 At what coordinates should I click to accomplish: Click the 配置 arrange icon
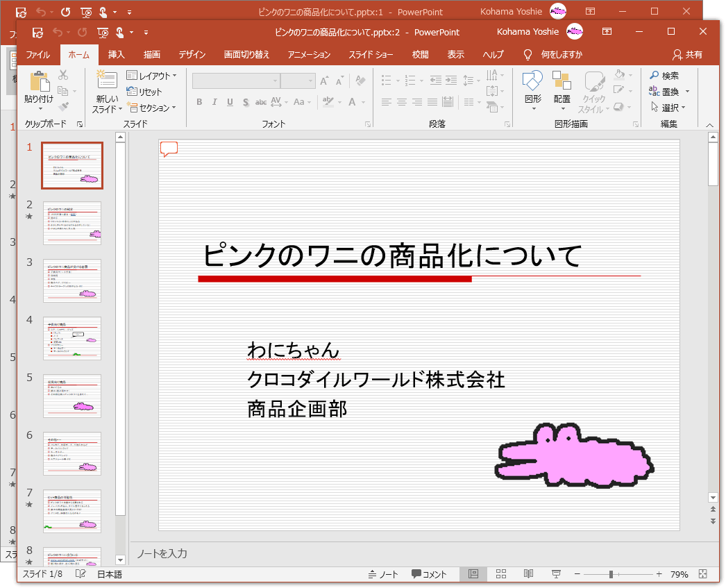pyautogui.click(x=562, y=82)
